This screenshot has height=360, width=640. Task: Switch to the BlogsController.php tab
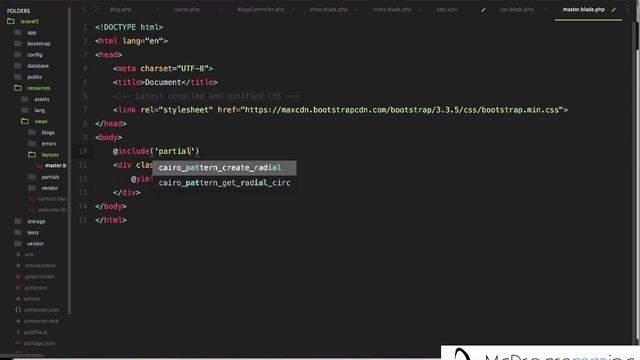point(261,9)
